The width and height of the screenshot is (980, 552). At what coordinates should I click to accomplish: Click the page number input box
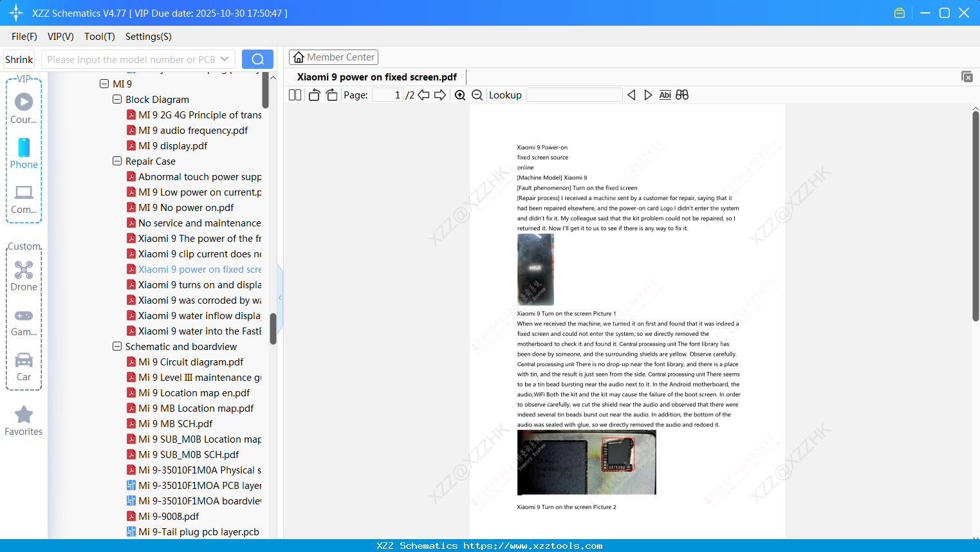pyautogui.click(x=387, y=95)
